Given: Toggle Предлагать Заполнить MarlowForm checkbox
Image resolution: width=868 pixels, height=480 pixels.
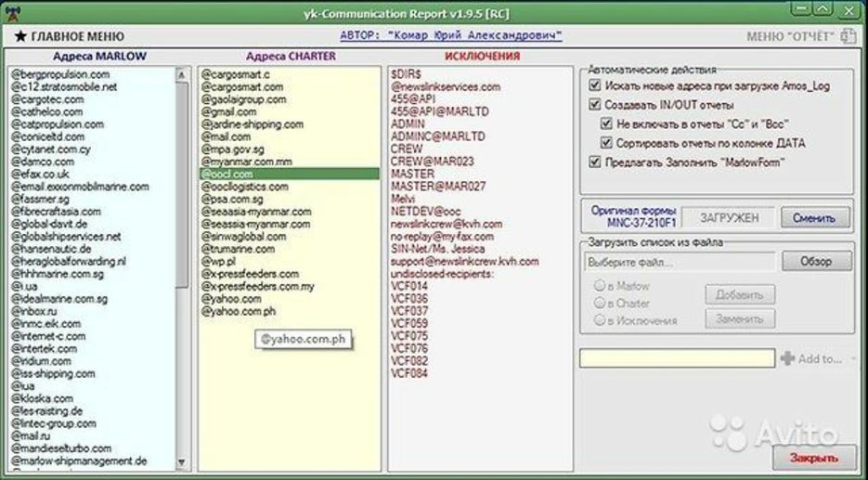Looking at the screenshot, I should [595, 162].
